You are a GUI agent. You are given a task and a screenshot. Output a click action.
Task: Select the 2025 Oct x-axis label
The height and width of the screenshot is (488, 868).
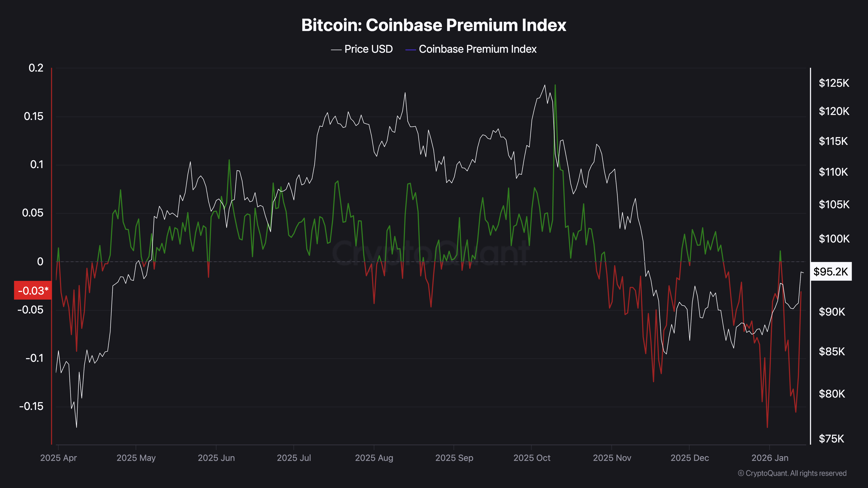(532, 458)
